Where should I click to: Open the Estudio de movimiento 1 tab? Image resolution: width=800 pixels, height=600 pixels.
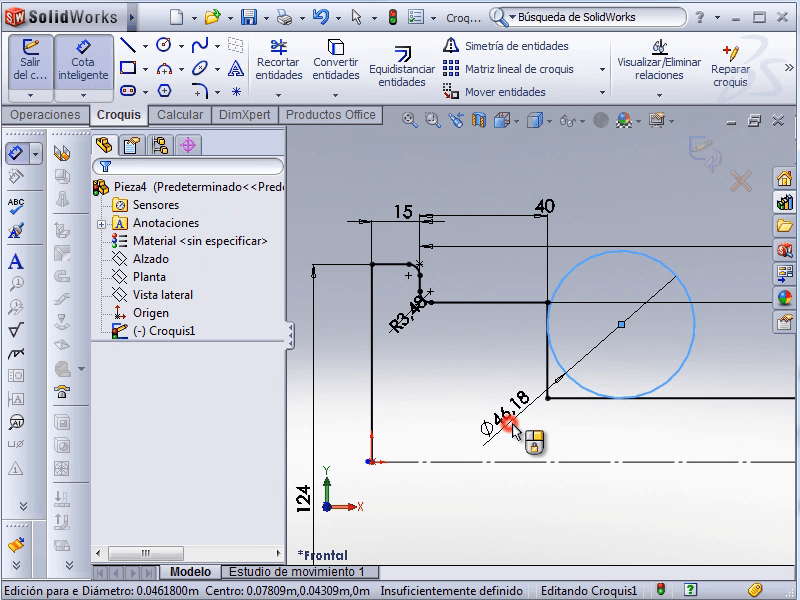click(298, 572)
